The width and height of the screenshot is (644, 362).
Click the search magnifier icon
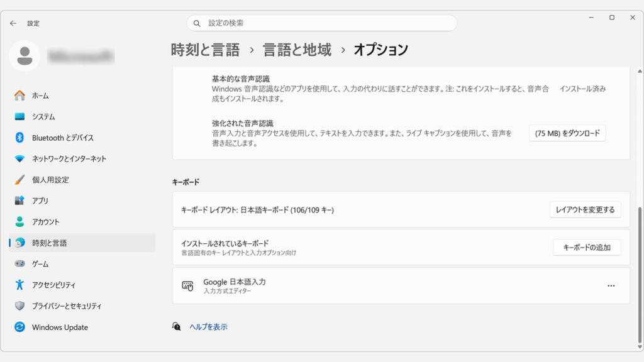197,23
